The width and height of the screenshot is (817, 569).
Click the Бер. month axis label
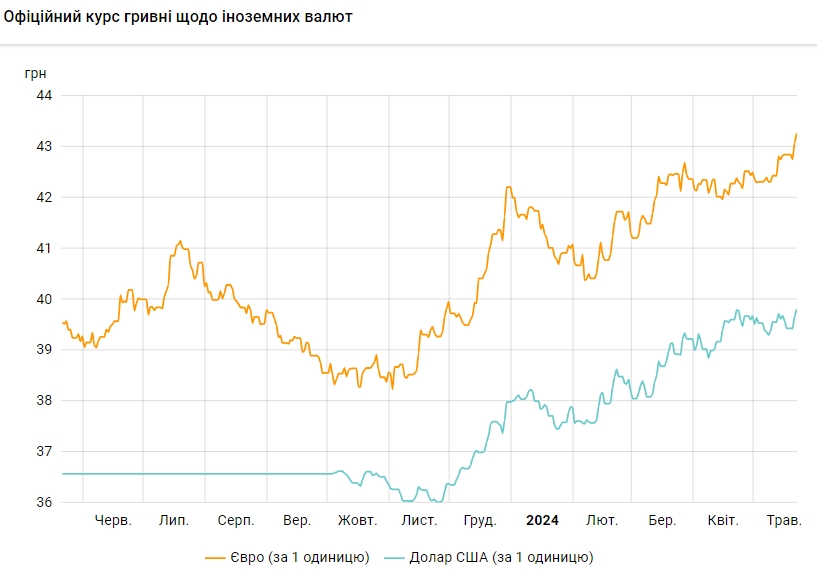tap(662, 520)
